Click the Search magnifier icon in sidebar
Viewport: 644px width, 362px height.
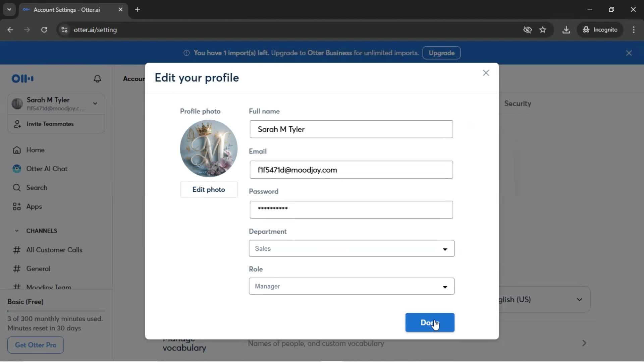click(17, 188)
